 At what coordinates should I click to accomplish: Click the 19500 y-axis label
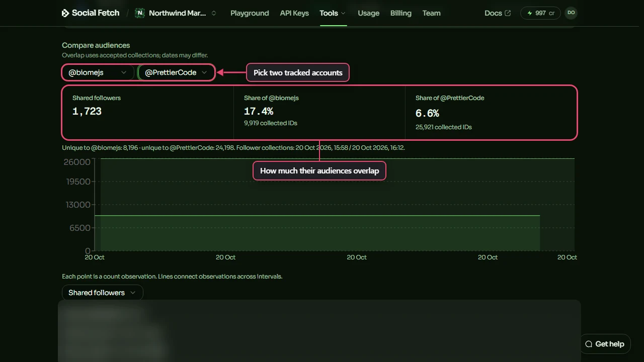pos(78,182)
